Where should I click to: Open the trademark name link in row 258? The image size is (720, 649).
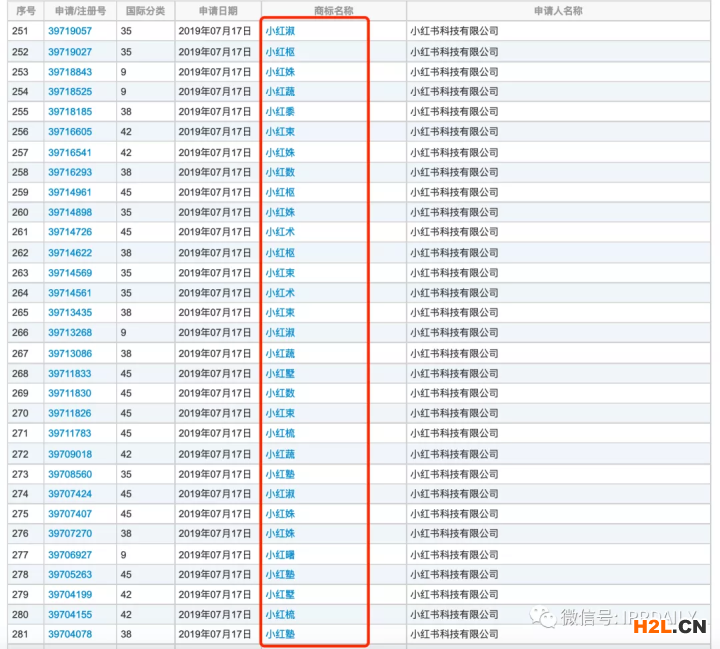[280, 172]
